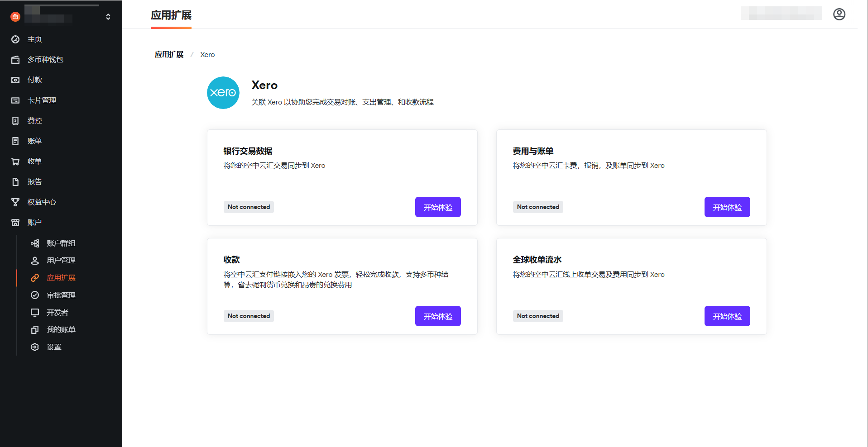Go to 主页 home icon in sidebar
The width and height of the screenshot is (868, 447).
pyautogui.click(x=15, y=39)
